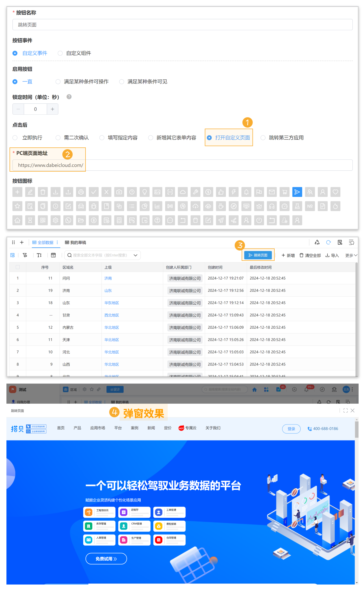Click the table vertical scrollbar
Viewport: 364px width, 592px height.
coord(357,319)
